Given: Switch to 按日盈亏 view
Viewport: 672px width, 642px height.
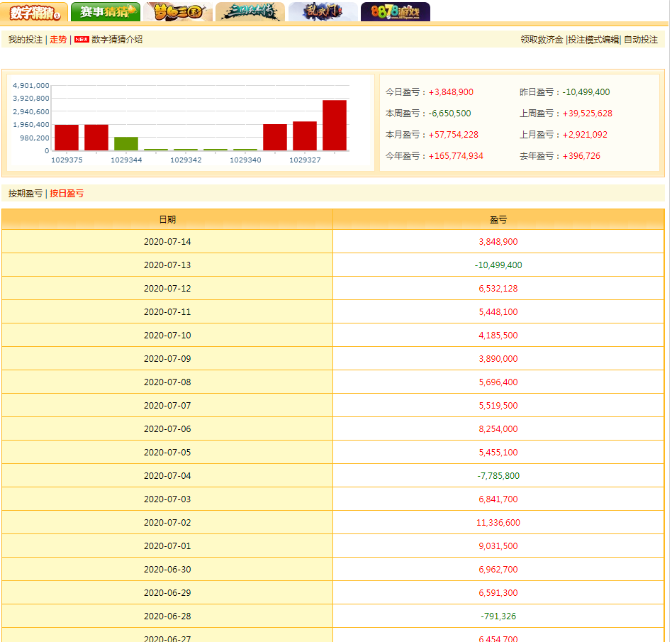Looking at the screenshot, I should [x=67, y=194].
